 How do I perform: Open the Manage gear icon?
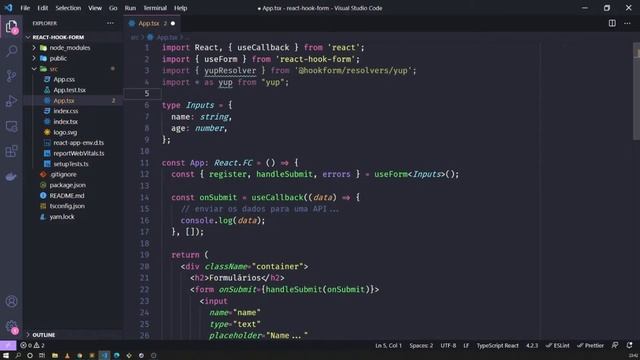[x=11, y=326]
